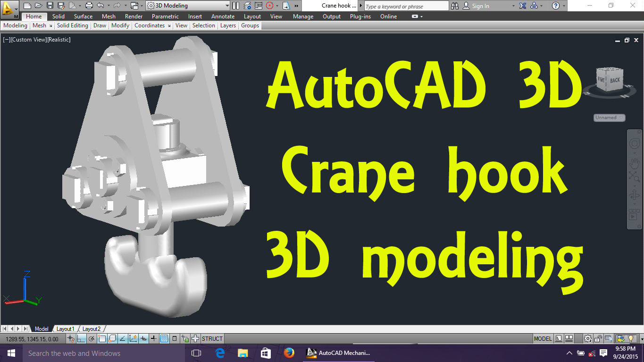This screenshot has width=644, height=362.
Task: Click the Firefox taskbar icon
Action: point(289,353)
